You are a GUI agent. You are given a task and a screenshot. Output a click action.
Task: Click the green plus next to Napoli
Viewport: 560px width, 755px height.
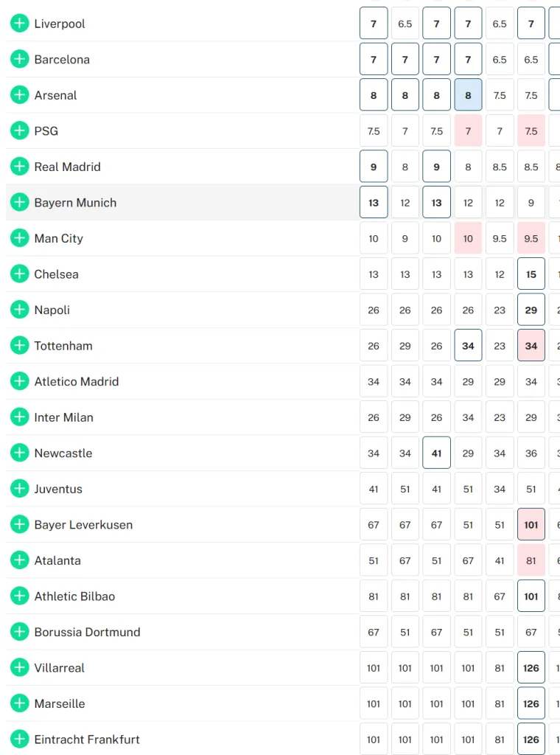19,310
